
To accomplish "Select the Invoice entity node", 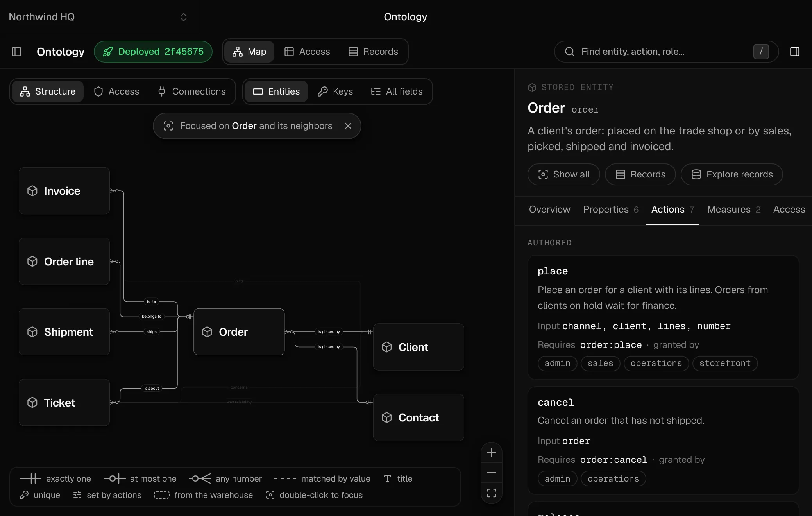I will coord(64,191).
